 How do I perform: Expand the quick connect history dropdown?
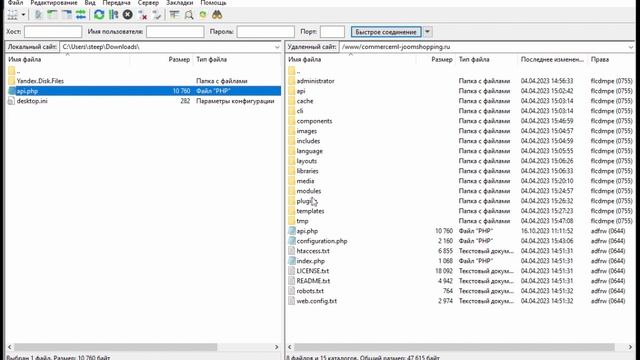point(427,32)
